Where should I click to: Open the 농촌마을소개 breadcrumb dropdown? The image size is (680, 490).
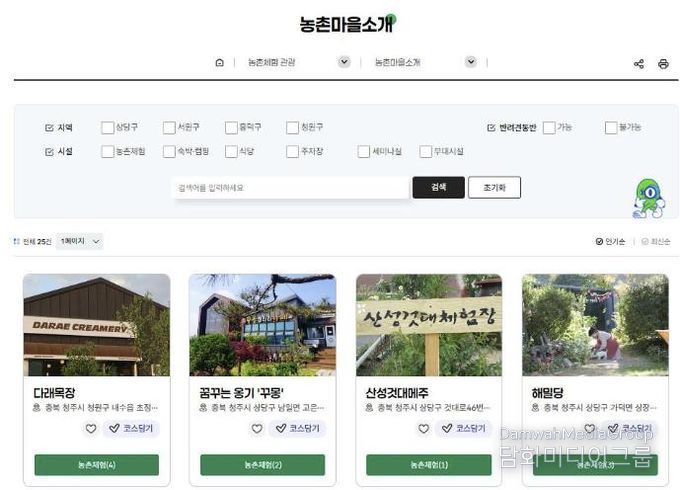point(471,62)
